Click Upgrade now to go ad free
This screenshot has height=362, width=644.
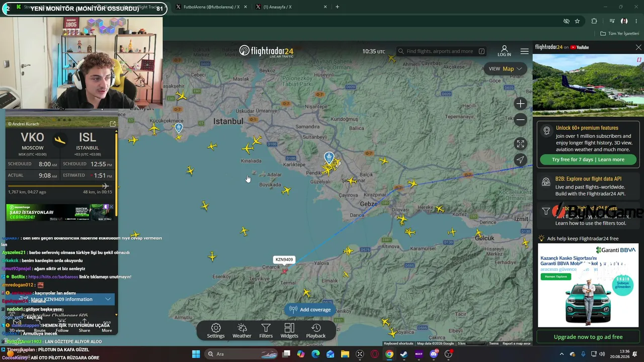[588, 337]
